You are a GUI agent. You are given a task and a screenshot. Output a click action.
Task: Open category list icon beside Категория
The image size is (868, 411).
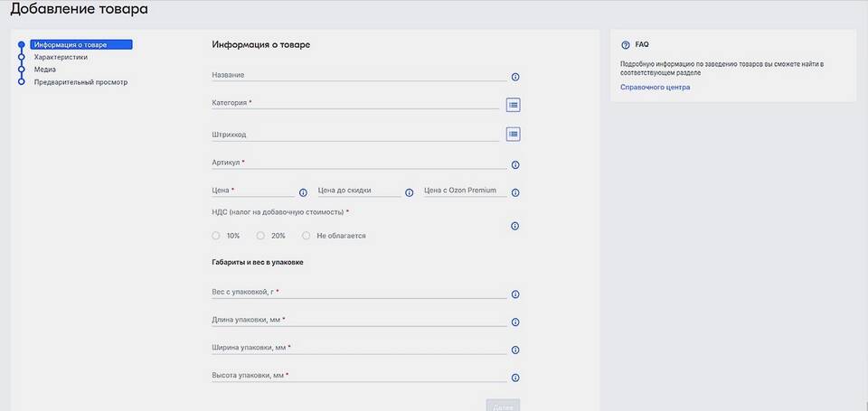coord(513,105)
